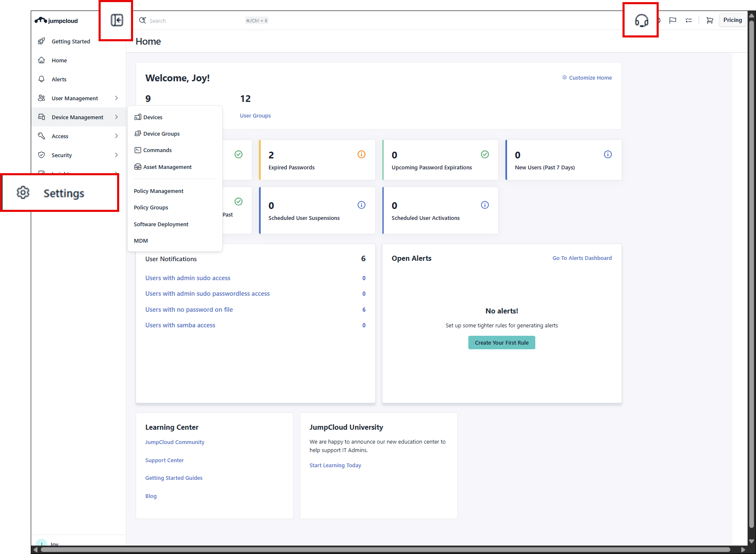Click info icon on New Users card

pyautogui.click(x=608, y=155)
